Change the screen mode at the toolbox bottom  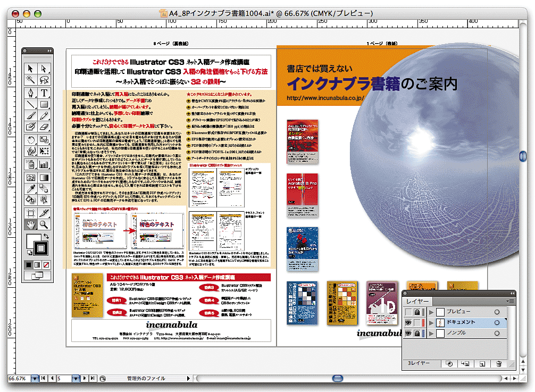[38, 275]
